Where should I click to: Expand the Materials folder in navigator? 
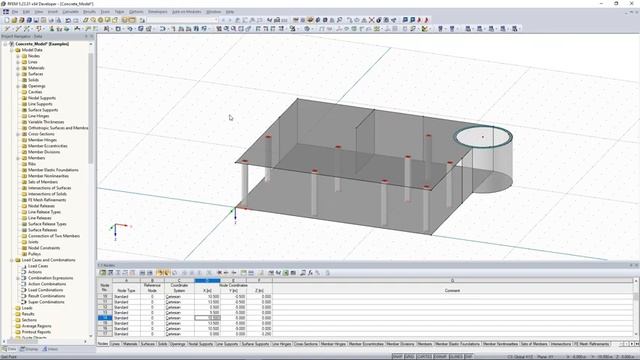pos(18,68)
